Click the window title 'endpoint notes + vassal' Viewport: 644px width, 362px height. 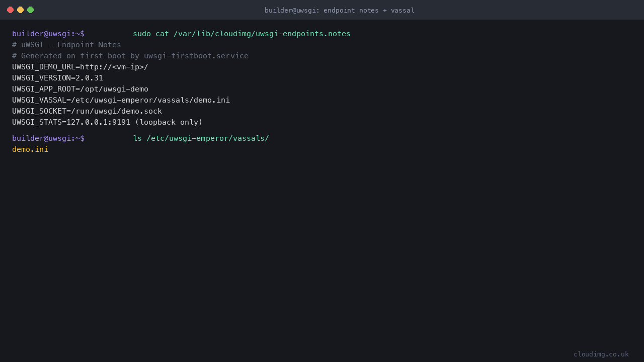340,10
